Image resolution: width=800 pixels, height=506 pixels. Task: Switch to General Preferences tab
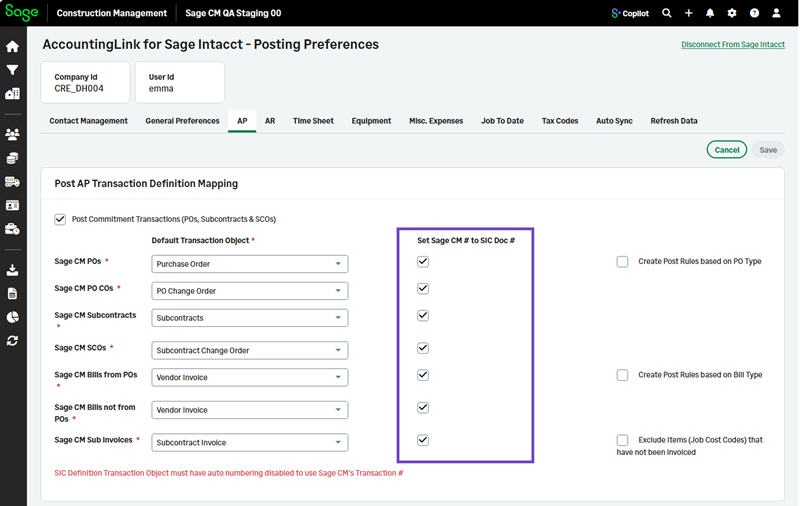pos(182,121)
